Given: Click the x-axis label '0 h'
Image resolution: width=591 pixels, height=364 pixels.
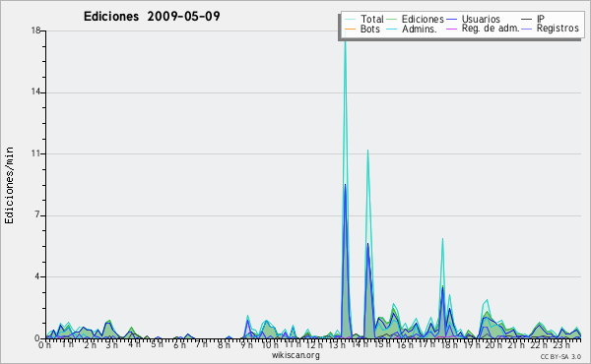Looking at the screenshot, I should [x=45, y=344].
